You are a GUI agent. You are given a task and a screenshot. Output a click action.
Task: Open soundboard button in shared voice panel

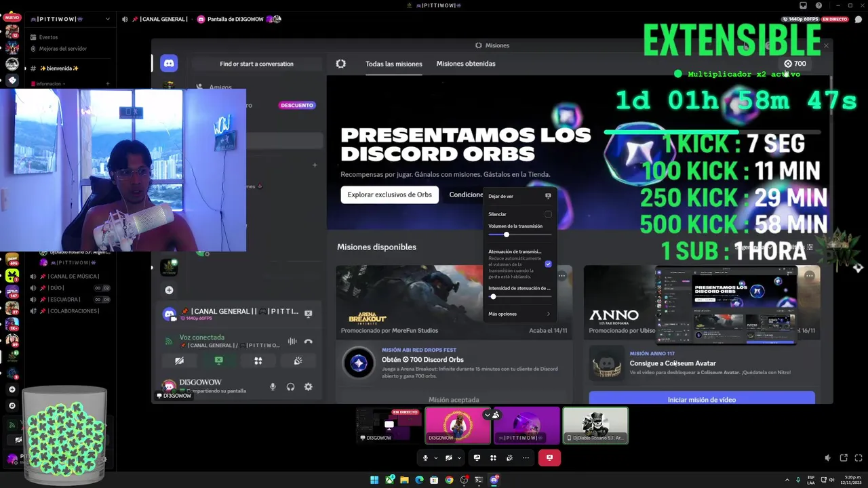tap(298, 361)
